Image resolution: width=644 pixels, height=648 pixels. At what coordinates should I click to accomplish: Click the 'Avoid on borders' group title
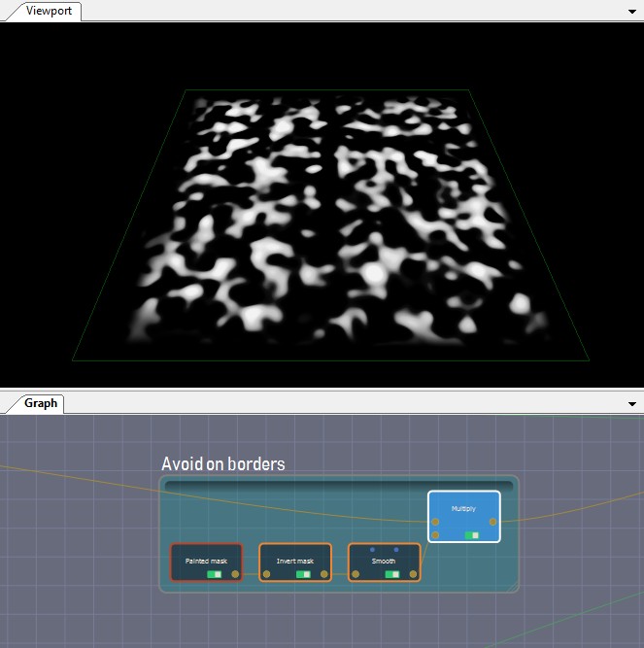click(x=223, y=464)
